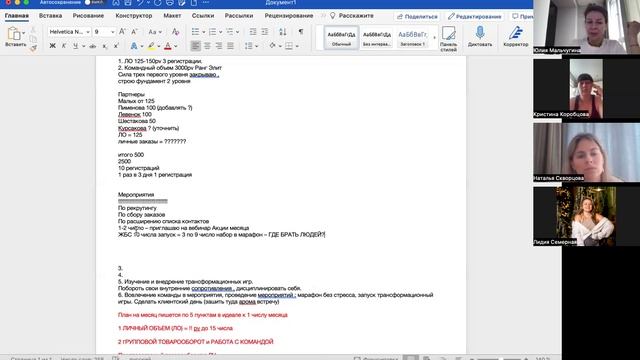
Task: Apply bold with the Ж button
Action: (x=52, y=46)
